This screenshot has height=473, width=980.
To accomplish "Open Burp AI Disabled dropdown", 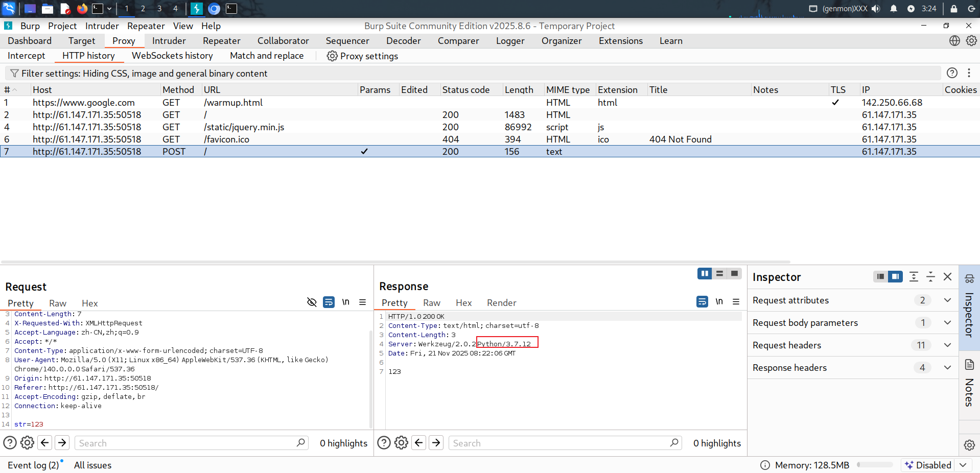I will point(963,465).
